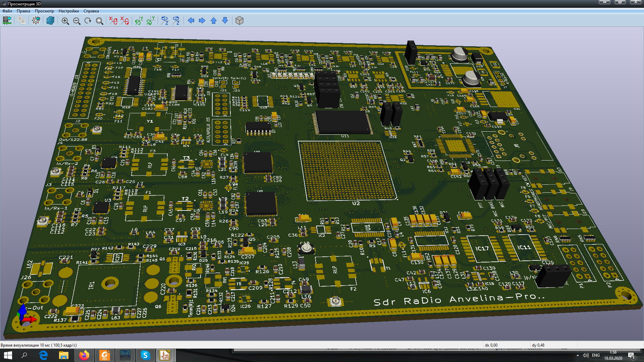The width and height of the screenshot is (644, 362).
Task: Zoom out of the board view
Action: [76, 21]
